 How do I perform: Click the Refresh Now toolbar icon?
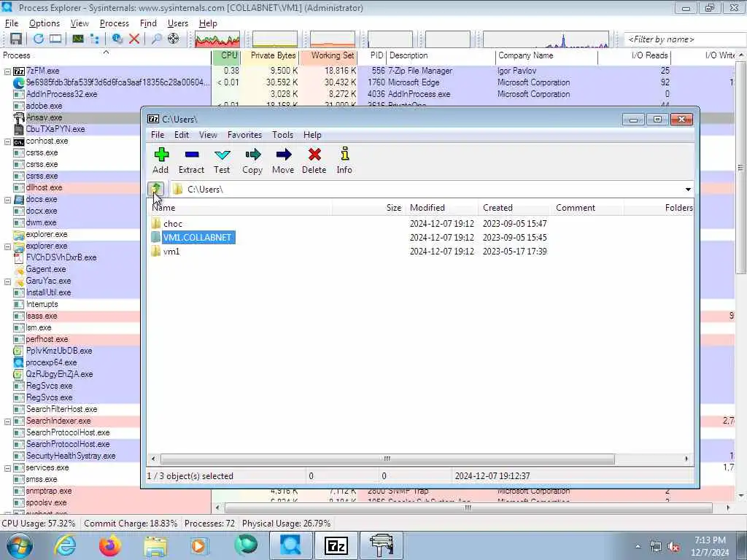(x=39, y=39)
